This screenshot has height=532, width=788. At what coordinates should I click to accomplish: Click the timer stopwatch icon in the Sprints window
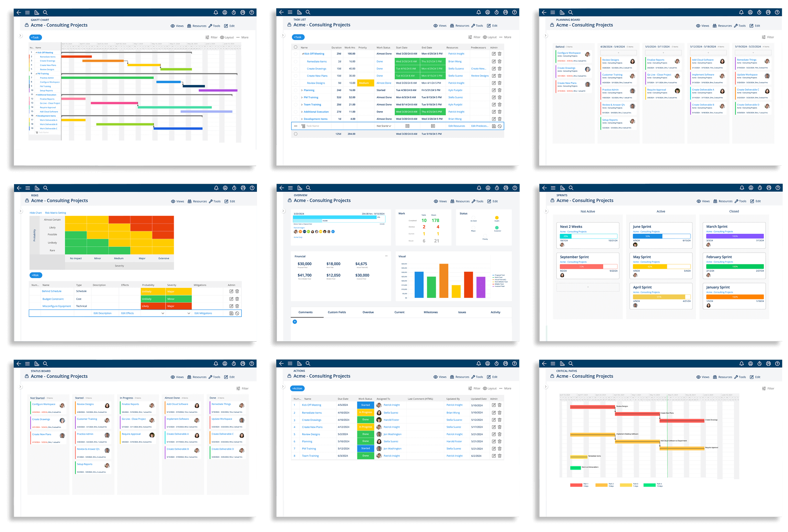pyautogui.click(x=760, y=188)
